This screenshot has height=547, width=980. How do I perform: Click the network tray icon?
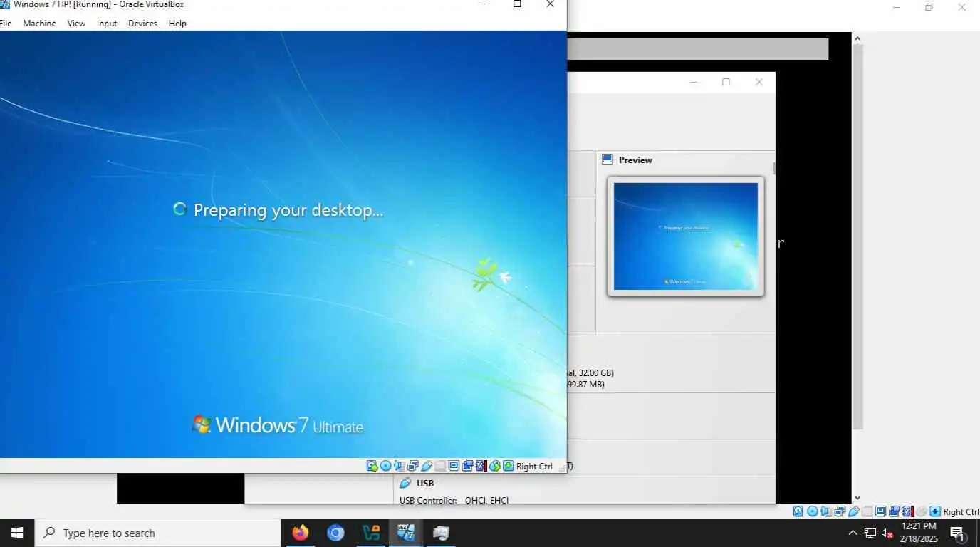click(x=870, y=533)
